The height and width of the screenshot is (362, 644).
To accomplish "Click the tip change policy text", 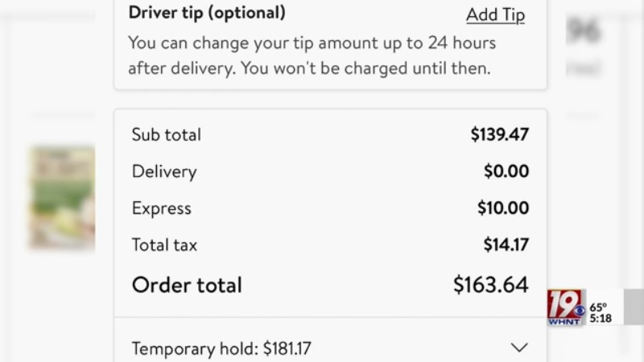I will [312, 56].
